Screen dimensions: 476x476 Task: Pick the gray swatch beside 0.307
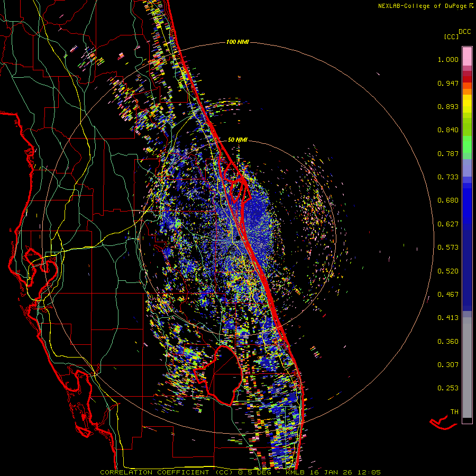[467, 368]
